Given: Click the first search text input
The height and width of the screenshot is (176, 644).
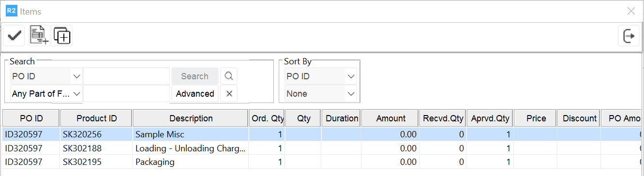Looking at the screenshot, I should (127, 76).
